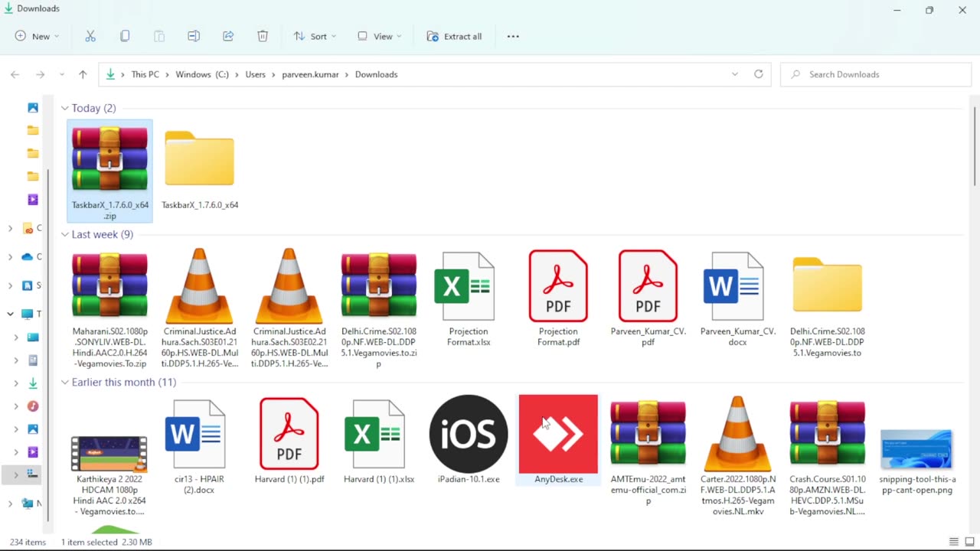Viewport: 980px width, 551px height.
Task: Select Karthikeya 2 2022 video thumbnail
Action: point(109,453)
